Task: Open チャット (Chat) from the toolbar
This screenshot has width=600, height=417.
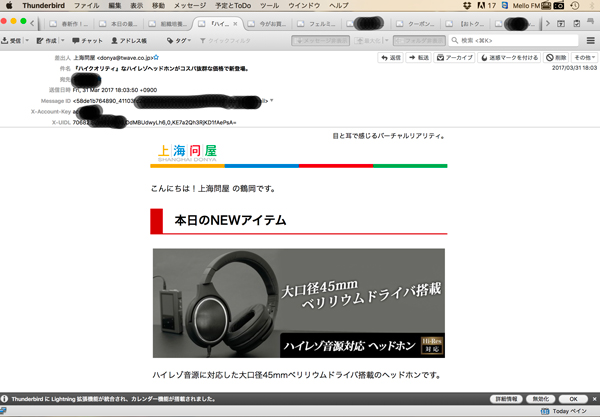Action: coord(88,41)
